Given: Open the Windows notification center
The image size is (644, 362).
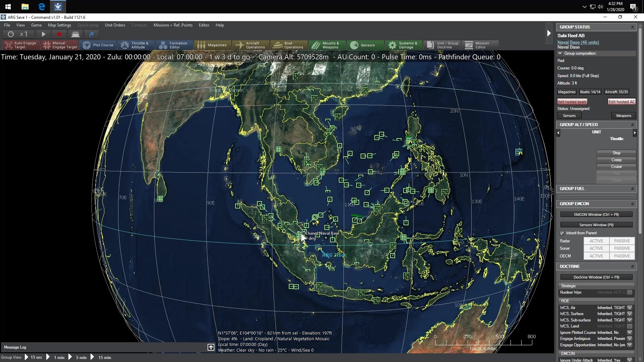Looking at the screenshot, I should tap(633, 7).
